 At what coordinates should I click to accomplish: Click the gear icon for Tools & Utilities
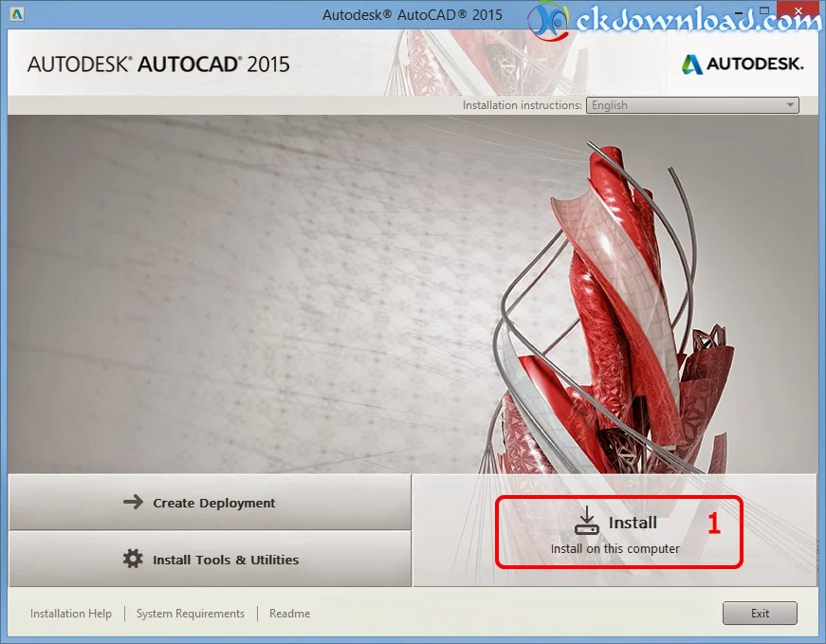click(133, 559)
